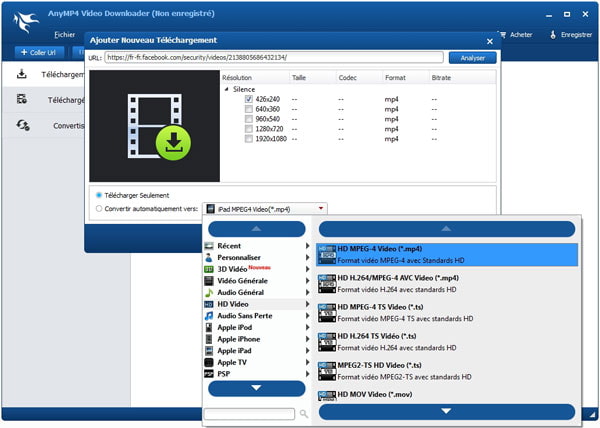Uncheck the 426x240 resolution checkbox
Screen dimensions: 600x428
coord(248,99)
